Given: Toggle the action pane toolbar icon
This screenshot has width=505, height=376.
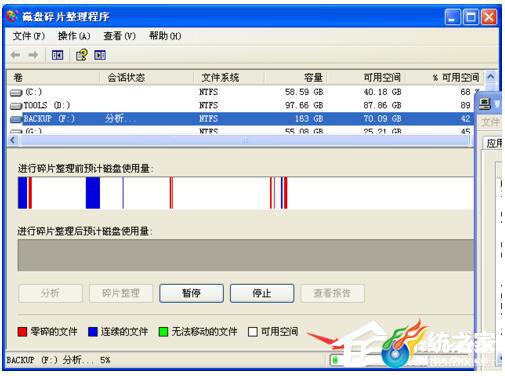Looking at the screenshot, I should point(100,55).
